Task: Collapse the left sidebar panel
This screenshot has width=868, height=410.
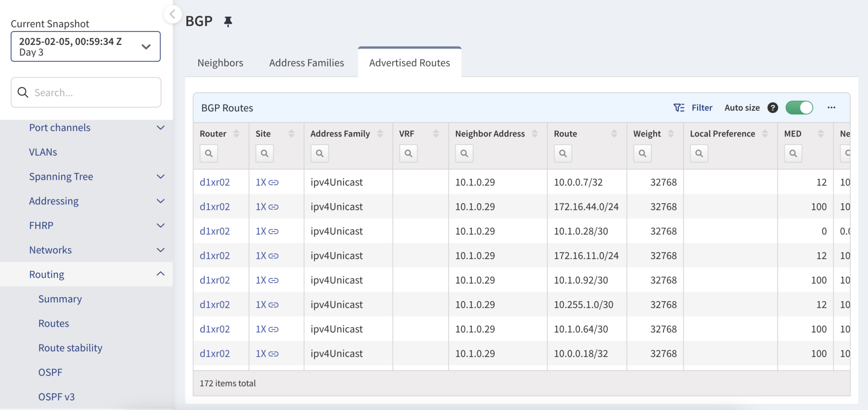Action: tap(173, 14)
